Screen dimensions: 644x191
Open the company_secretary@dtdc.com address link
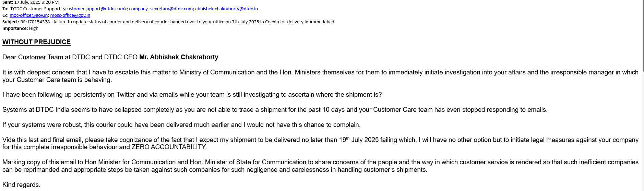160,9
